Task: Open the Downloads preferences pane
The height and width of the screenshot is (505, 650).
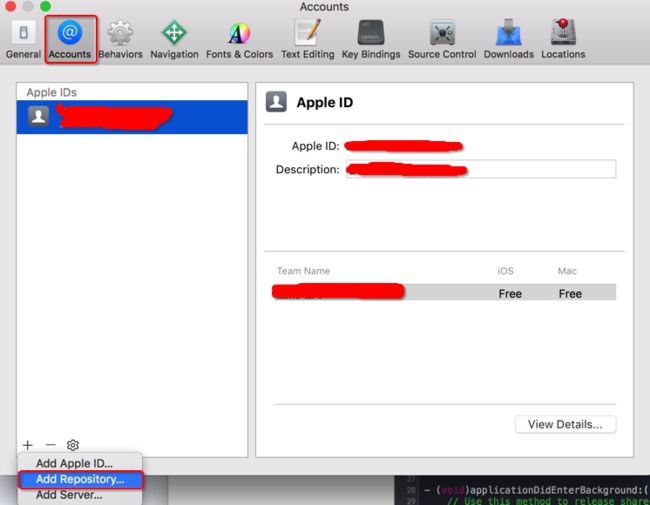Action: point(508,40)
